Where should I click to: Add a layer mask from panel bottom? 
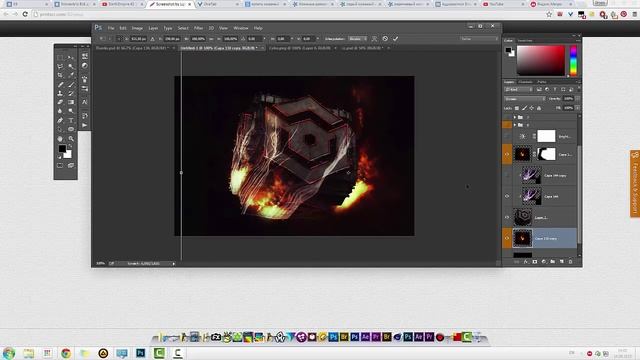click(x=535, y=262)
